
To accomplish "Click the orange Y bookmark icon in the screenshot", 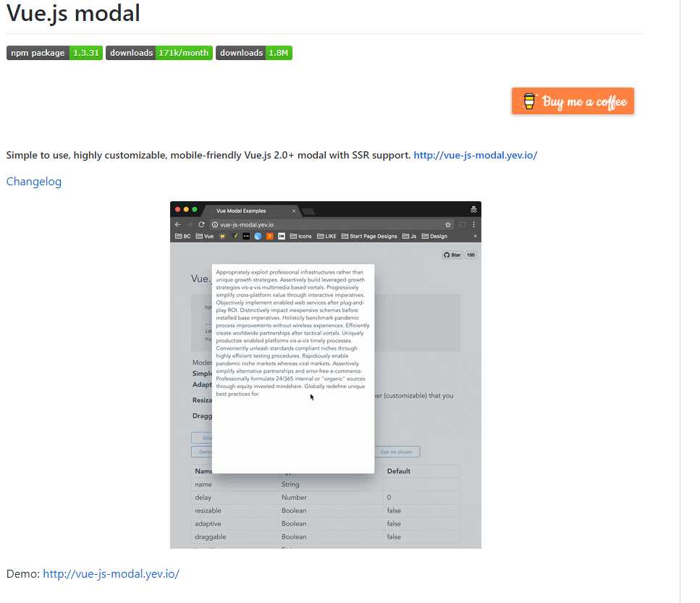I will click(x=269, y=236).
